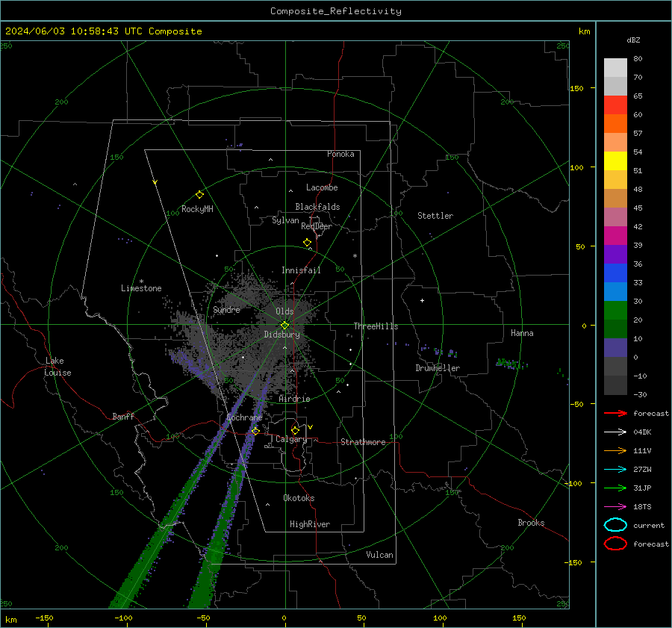The image size is (672, 628).
Task: Click the Blackfalds label
Action: click(317, 207)
